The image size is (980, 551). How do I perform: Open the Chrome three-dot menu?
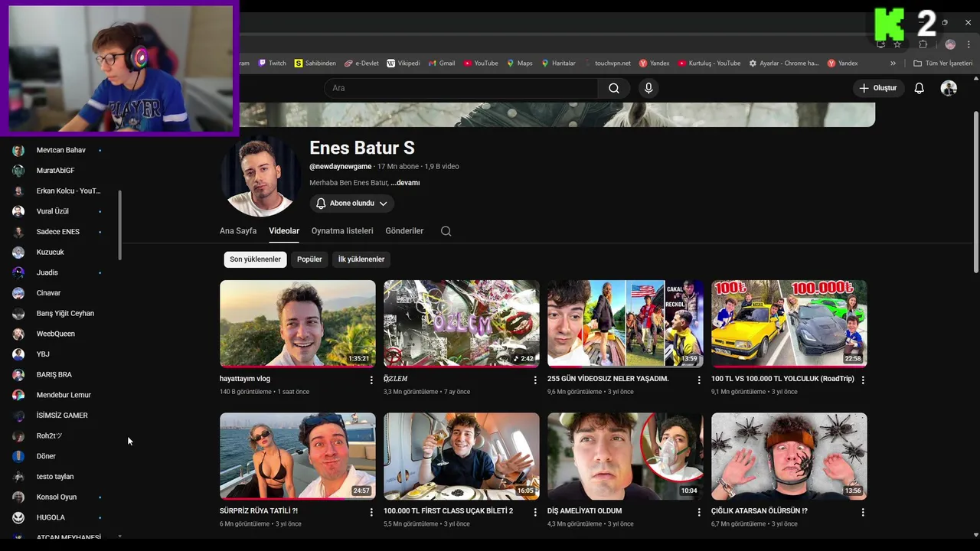[969, 44]
